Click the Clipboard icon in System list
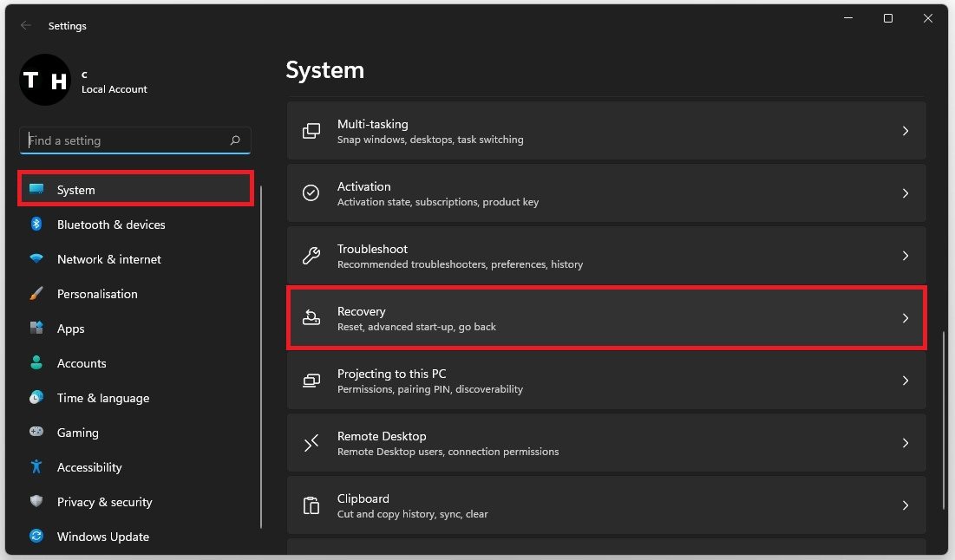 point(311,505)
